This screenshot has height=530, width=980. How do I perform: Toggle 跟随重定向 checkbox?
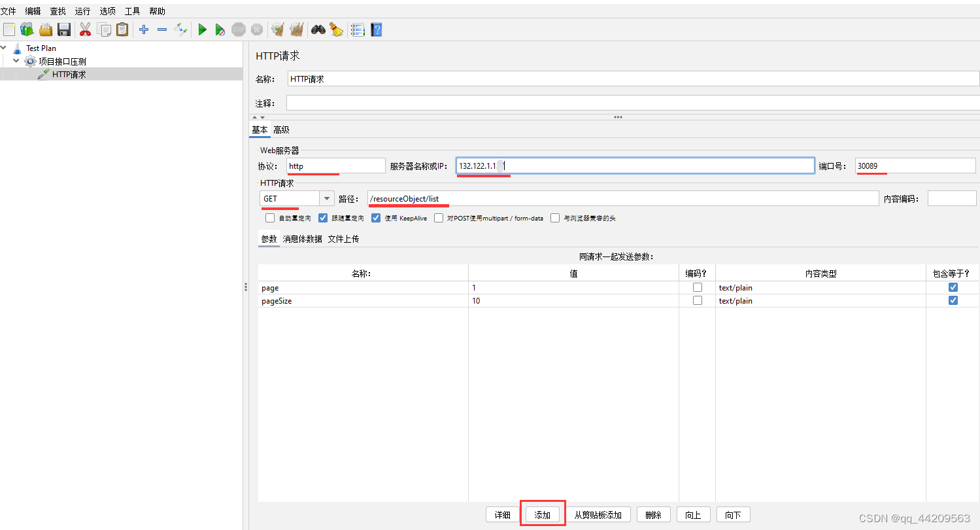point(322,218)
